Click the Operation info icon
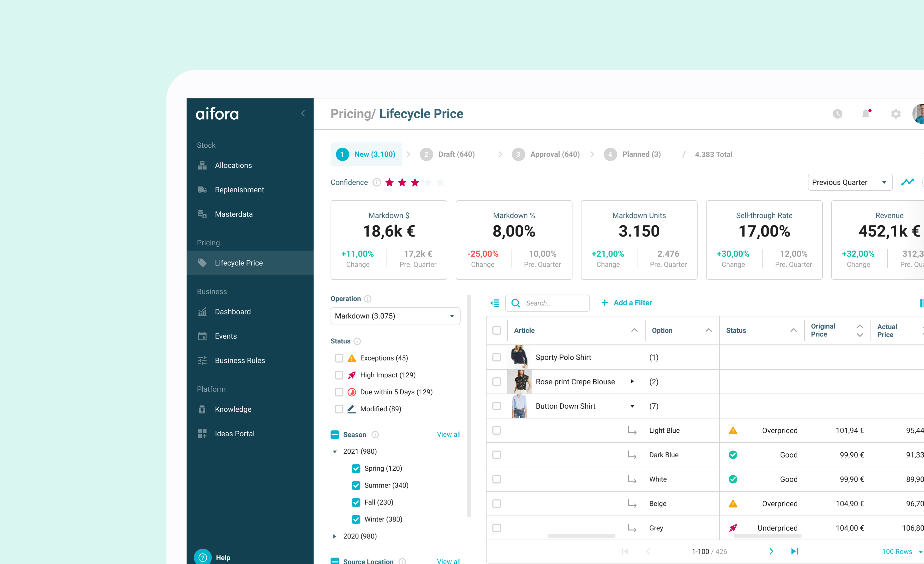924x564 pixels. (368, 299)
